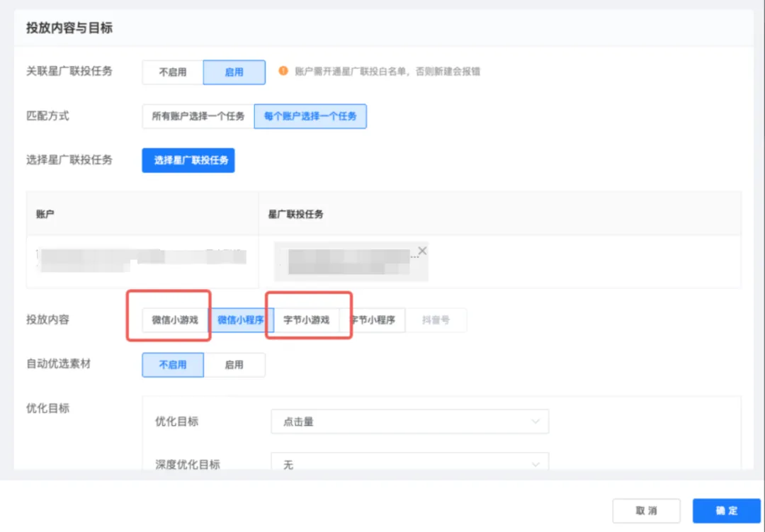Click chevron arrow on 点击量 dropdown
The image size is (765, 532).
pos(535,421)
